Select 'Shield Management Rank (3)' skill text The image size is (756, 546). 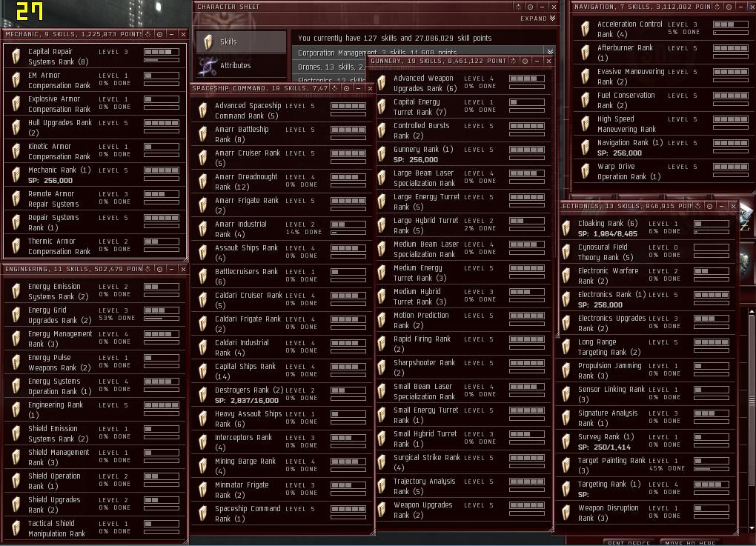(x=59, y=457)
